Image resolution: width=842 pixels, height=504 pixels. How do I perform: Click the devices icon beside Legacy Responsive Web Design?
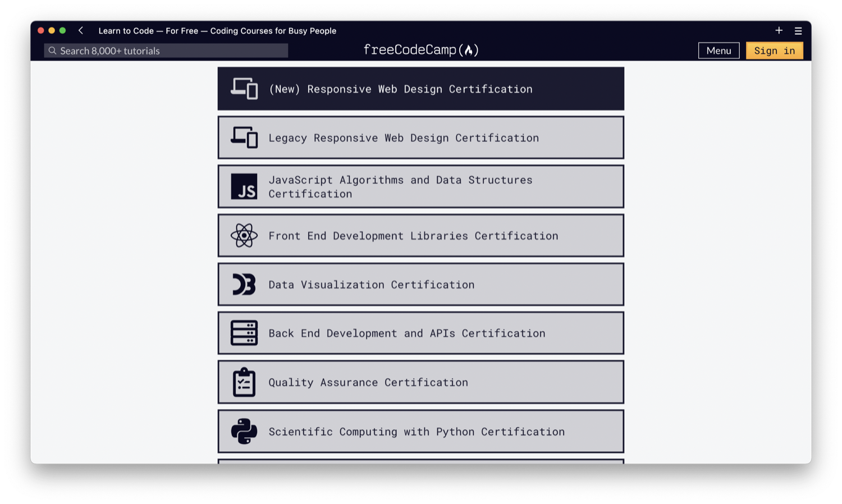tap(244, 138)
